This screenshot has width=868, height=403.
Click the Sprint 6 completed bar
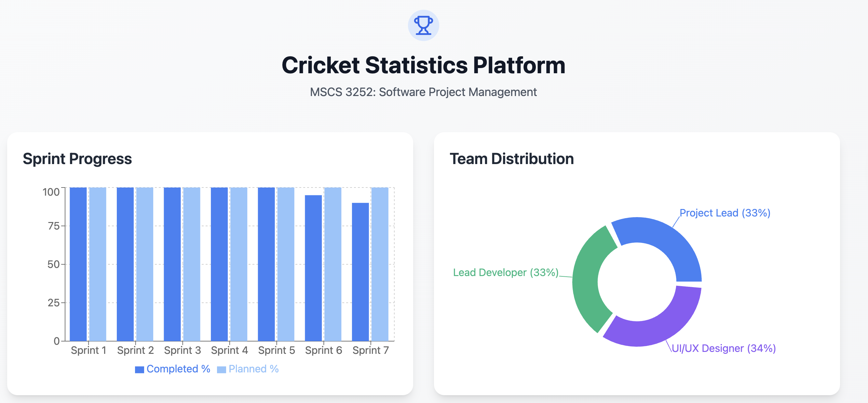[313, 268]
